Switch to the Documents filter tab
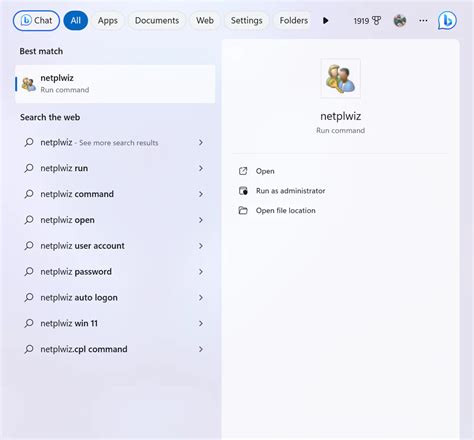Image resolution: width=474 pixels, height=440 pixels. point(157,21)
